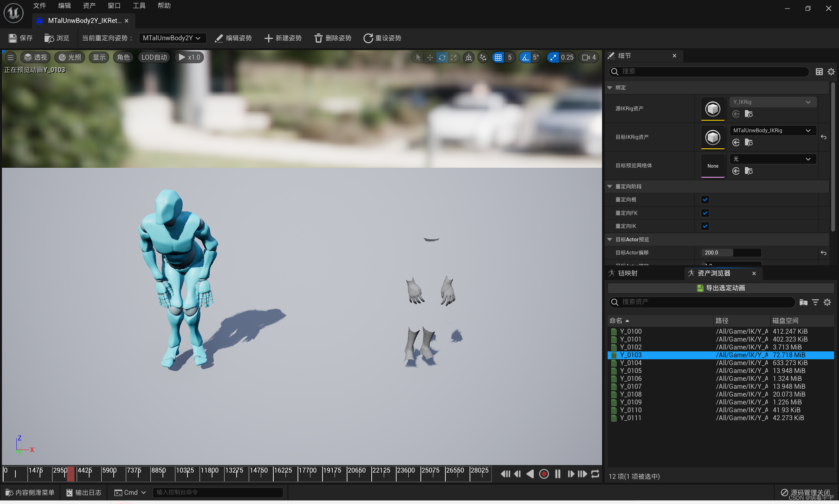Adjust the 目标Actor偏移 200.0 slider

(x=731, y=253)
